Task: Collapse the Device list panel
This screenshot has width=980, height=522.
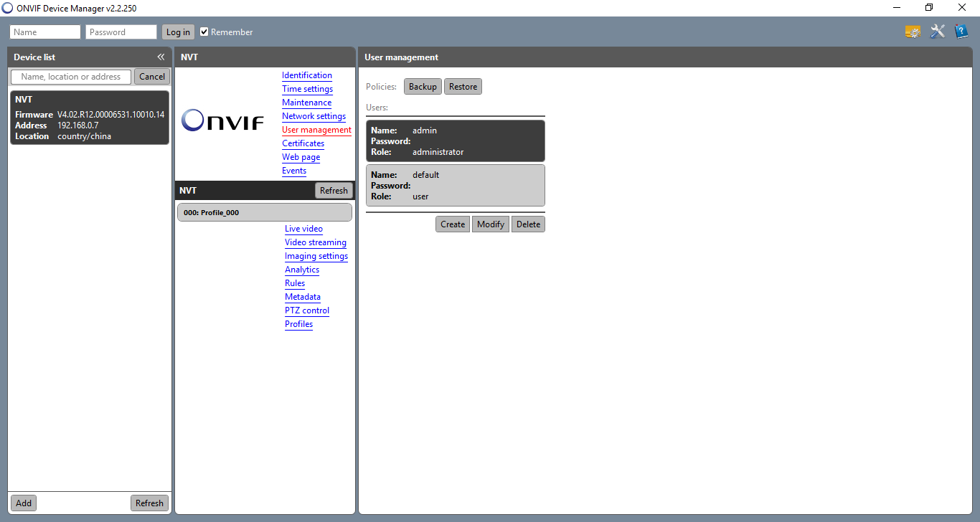Action: [161, 57]
